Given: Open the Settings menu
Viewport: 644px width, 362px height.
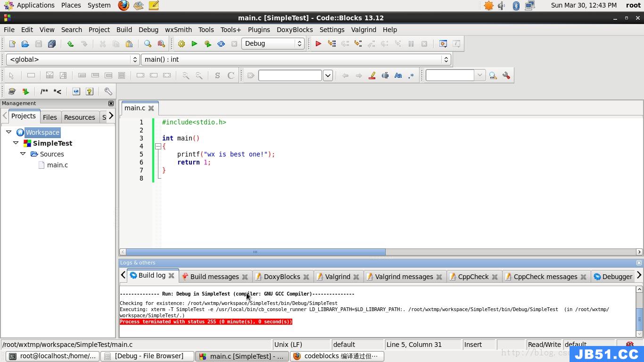Looking at the screenshot, I should (x=332, y=30).
